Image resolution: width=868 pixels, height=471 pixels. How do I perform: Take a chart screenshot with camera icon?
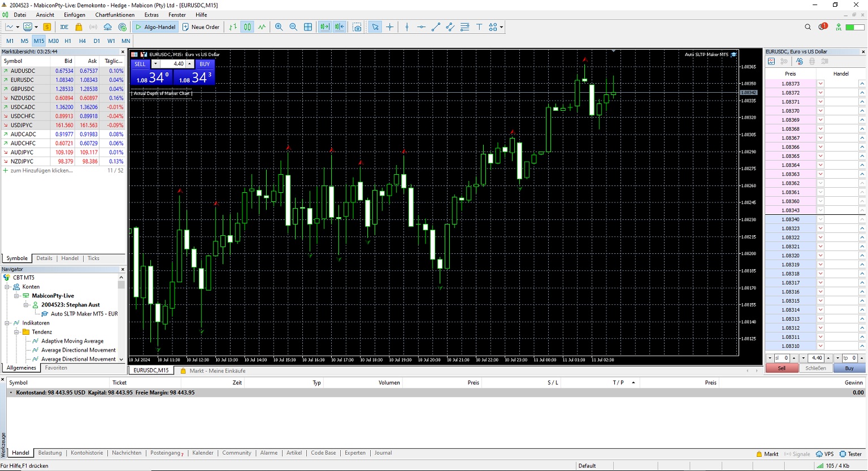[x=357, y=27]
